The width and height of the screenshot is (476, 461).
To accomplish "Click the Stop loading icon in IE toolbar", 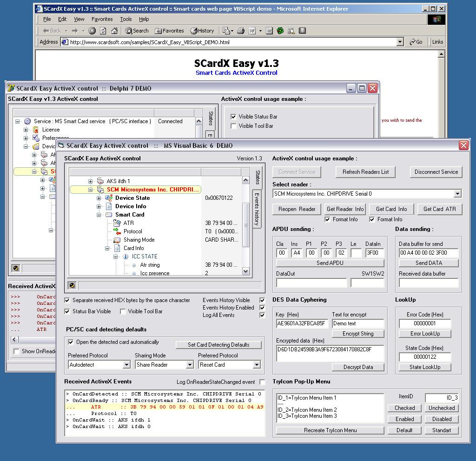I will point(93,31).
